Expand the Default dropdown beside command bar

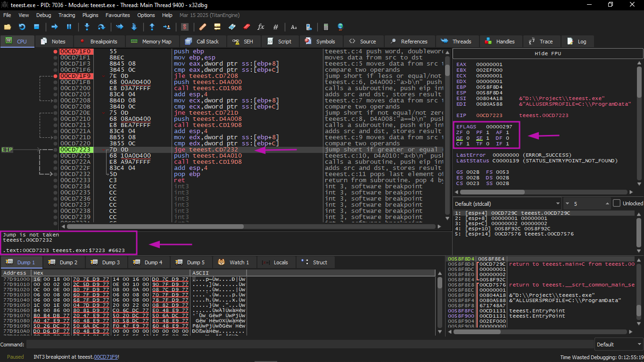click(x=618, y=344)
